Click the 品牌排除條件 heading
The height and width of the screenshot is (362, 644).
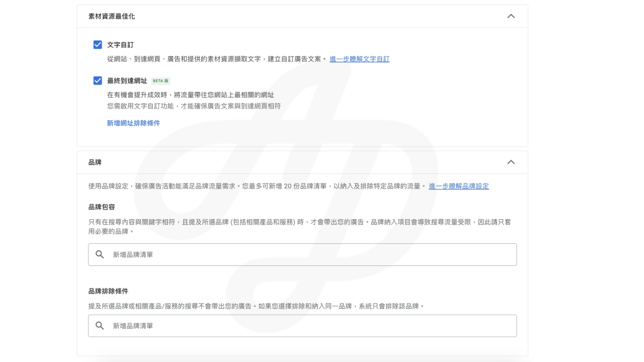[x=108, y=291]
